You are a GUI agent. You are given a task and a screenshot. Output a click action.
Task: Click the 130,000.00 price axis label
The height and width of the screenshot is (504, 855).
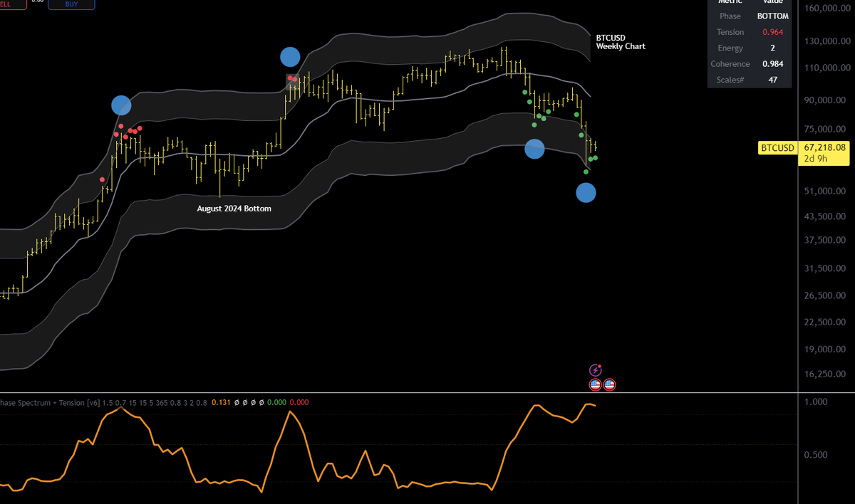[826, 41]
